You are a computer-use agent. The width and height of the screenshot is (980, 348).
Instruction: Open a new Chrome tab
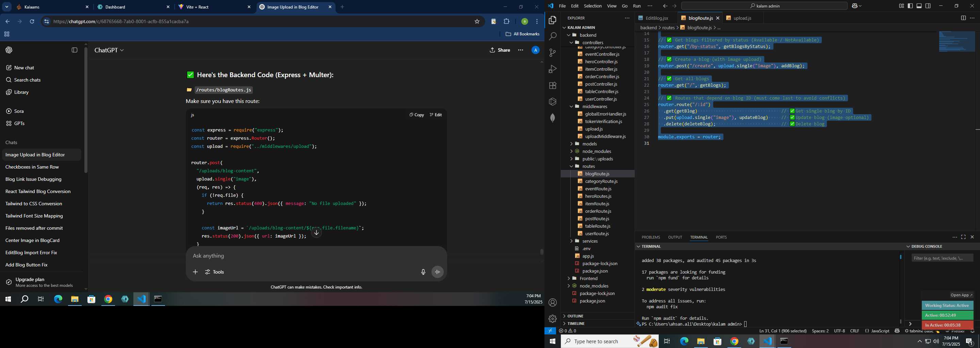pos(342,7)
